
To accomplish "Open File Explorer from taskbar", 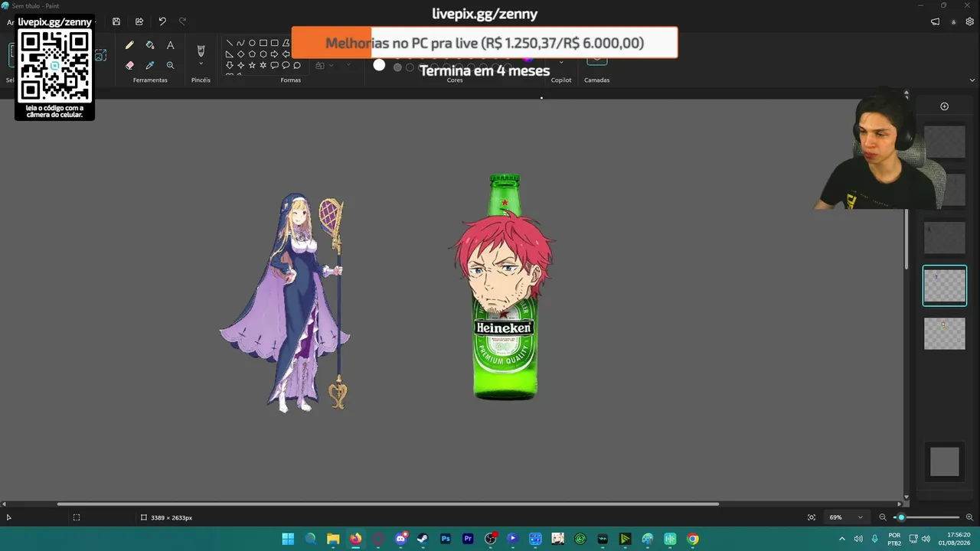I will point(333,539).
